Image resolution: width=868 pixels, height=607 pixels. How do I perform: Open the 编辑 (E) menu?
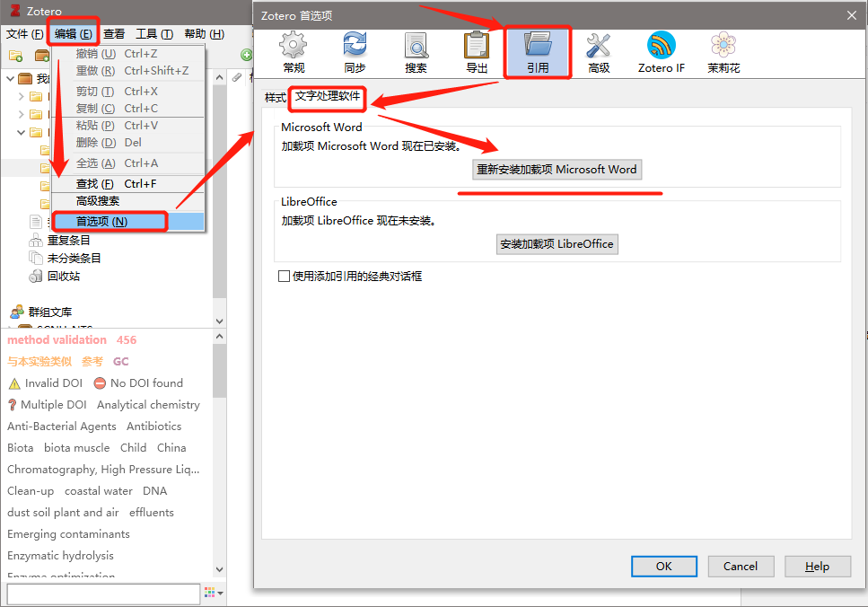click(73, 34)
